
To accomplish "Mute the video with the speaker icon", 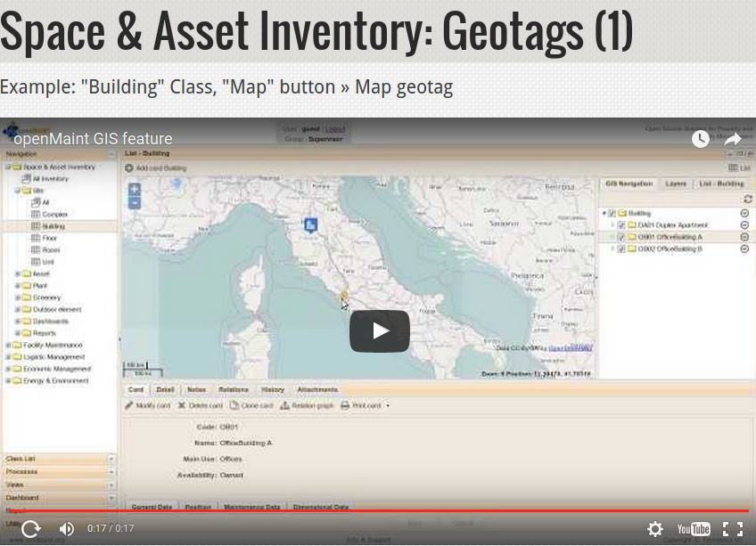I will click(x=67, y=529).
